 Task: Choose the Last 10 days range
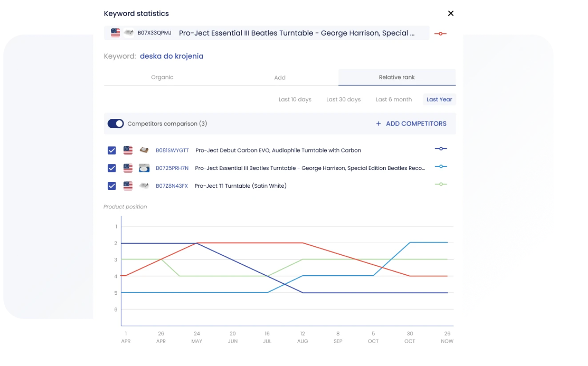tap(295, 99)
